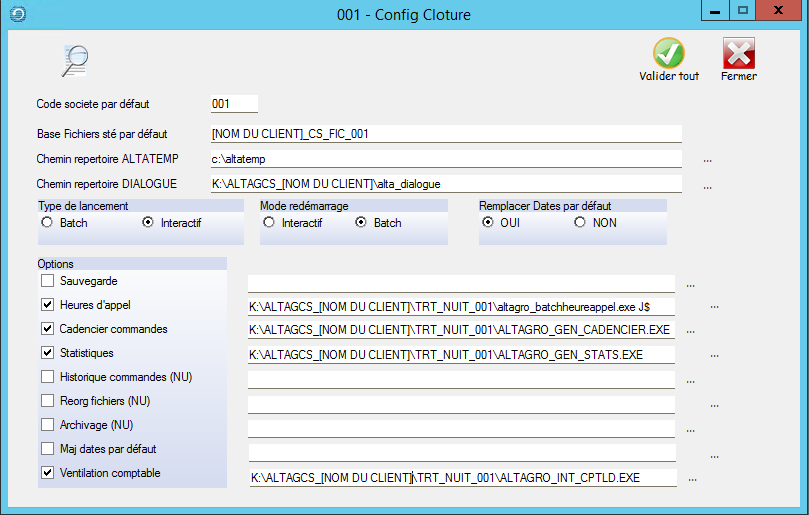Viewport: 809px width, 515px height.
Task: Open browse button for Heures d'appel path
Action: (714, 306)
